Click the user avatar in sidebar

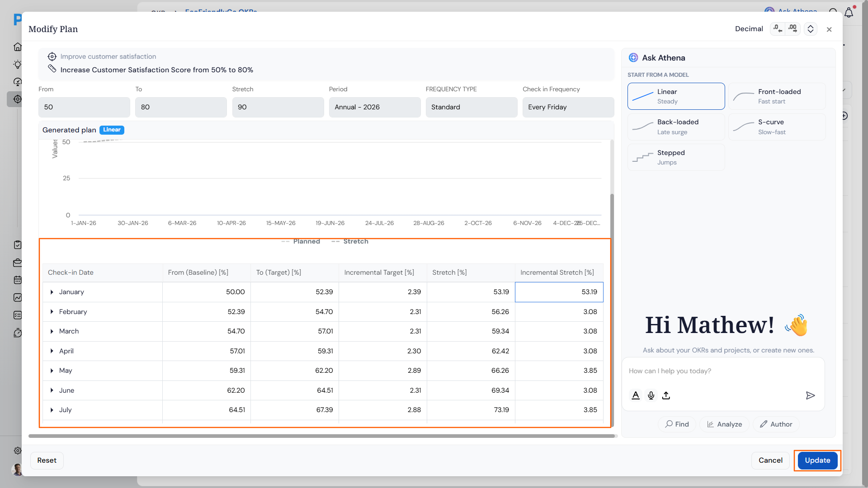click(x=17, y=470)
